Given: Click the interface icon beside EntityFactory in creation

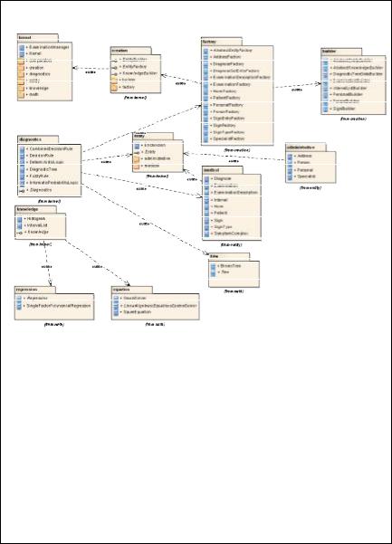Looking at the screenshot, I should coord(114,66).
